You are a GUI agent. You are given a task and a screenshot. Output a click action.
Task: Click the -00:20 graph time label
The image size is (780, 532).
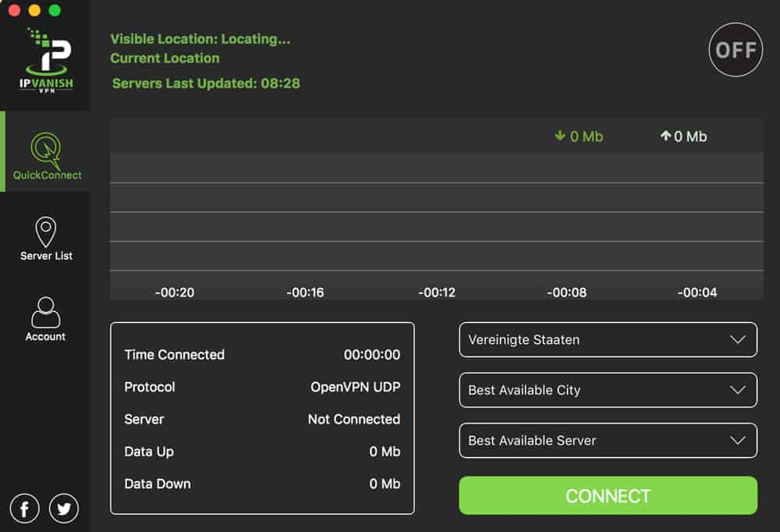(x=175, y=293)
